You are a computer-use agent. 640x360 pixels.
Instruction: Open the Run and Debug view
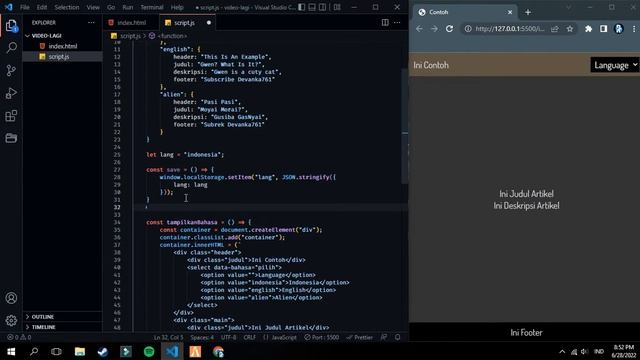pyautogui.click(x=11, y=93)
